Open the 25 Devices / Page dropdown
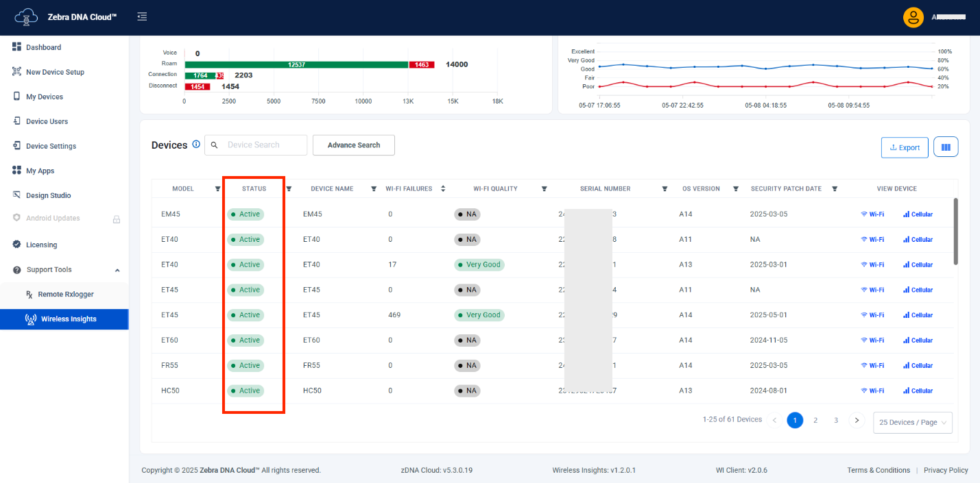Viewport: 980px width, 483px height. (x=912, y=423)
